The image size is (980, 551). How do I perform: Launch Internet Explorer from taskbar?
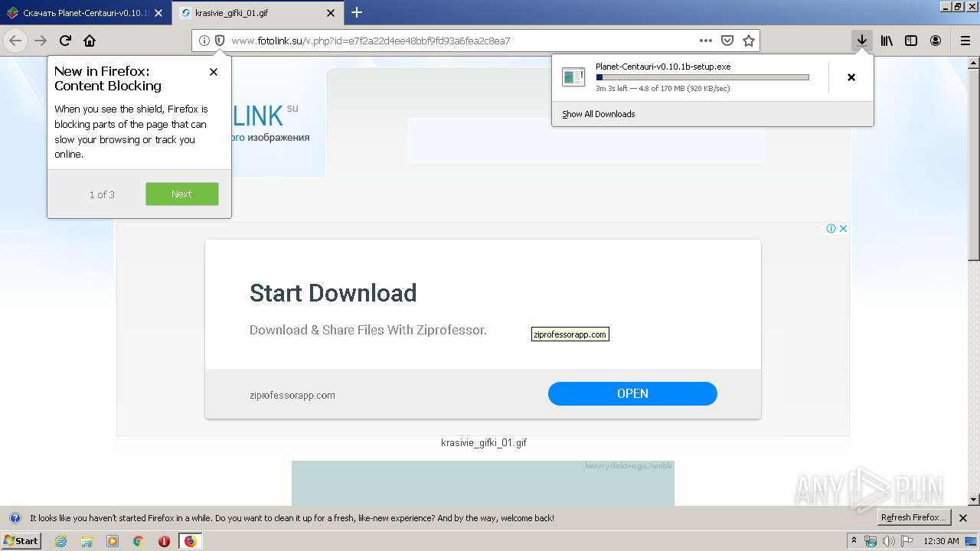pyautogui.click(x=61, y=541)
